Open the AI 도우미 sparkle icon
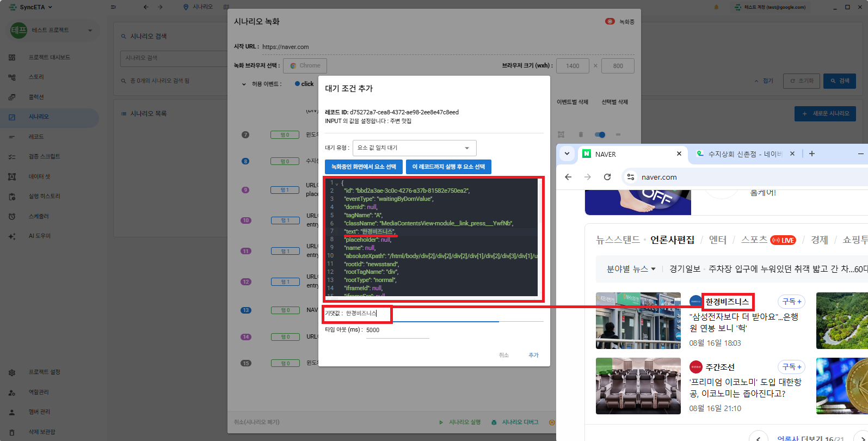Screen dimensions: 868x441 [12, 236]
